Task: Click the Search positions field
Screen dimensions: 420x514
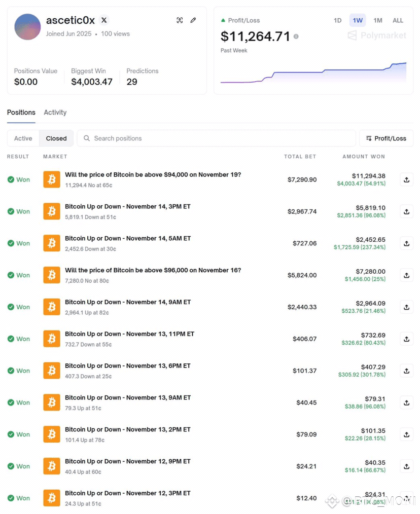Action: [x=218, y=138]
